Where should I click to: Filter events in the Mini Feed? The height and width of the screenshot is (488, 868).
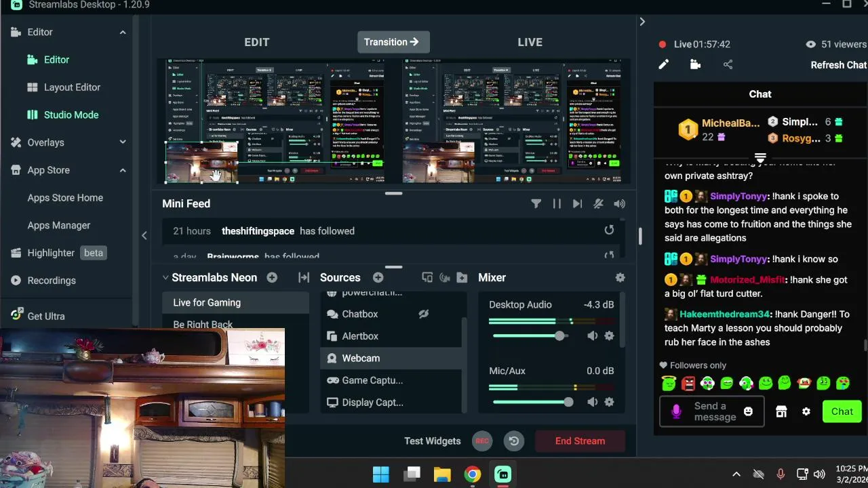536,203
